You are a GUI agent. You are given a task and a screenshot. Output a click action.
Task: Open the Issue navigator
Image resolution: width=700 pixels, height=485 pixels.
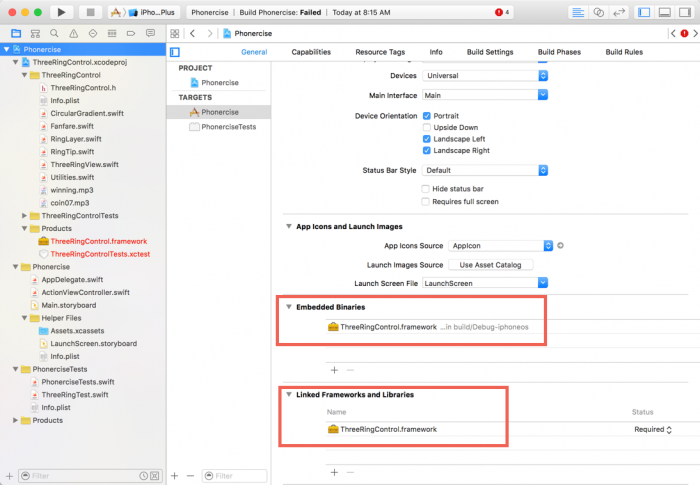[74, 33]
